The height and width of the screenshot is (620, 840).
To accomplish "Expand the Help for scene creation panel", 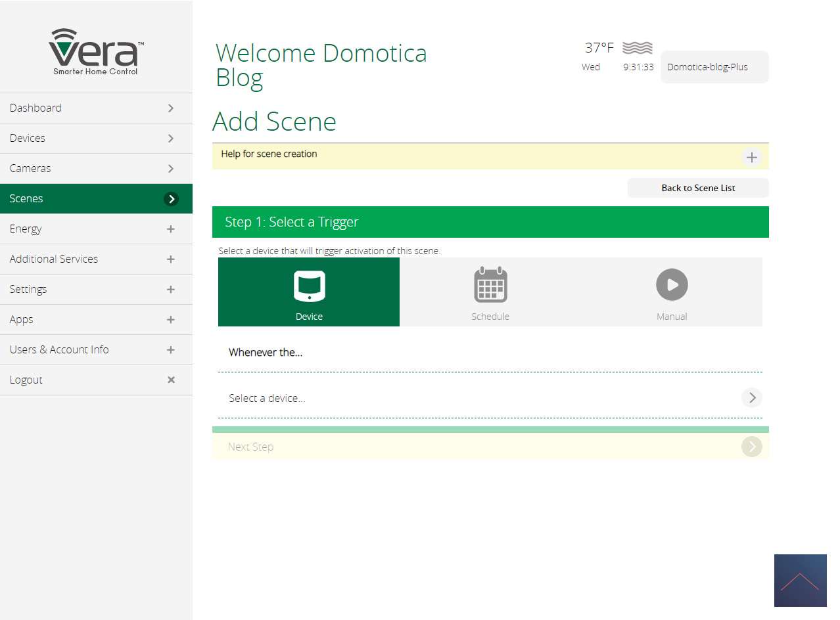I will (x=751, y=157).
